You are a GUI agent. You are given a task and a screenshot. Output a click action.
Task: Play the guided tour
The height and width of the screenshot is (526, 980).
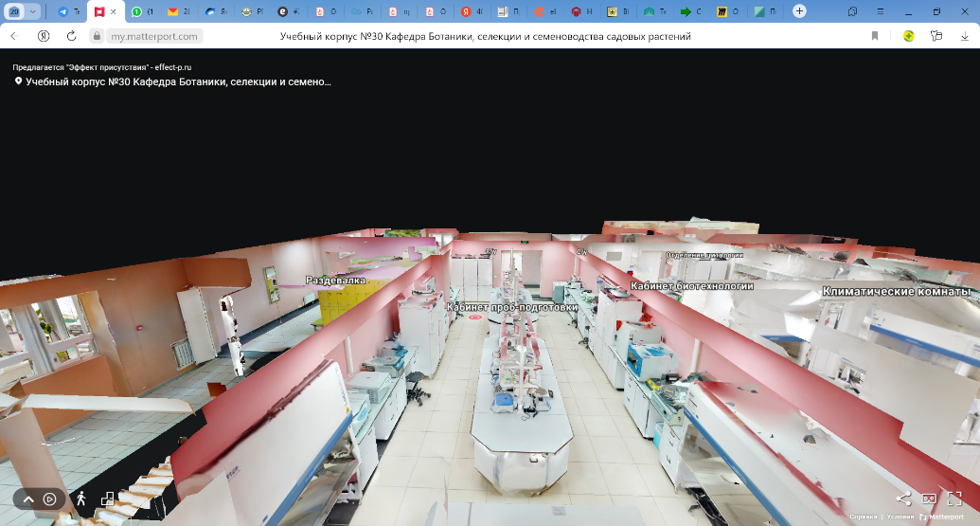click(x=49, y=499)
